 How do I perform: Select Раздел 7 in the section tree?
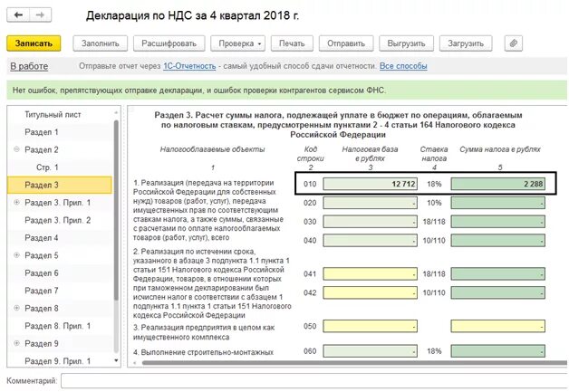(x=42, y=291)
